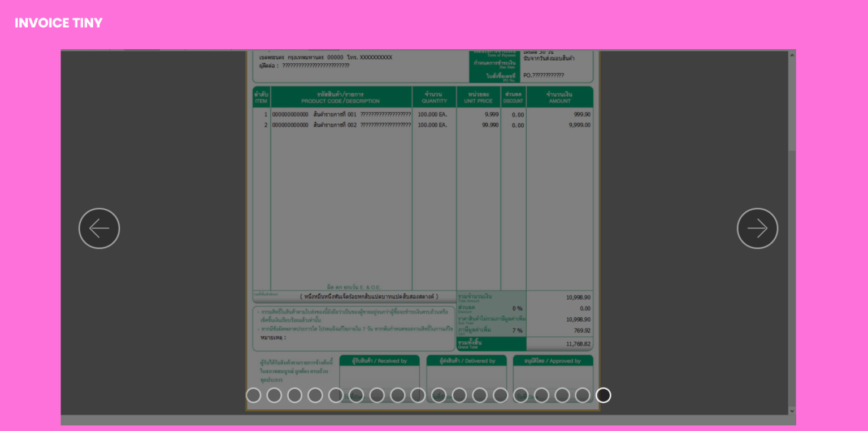Screen dimensions: 868x431
Task: Select the first carousel pagination dot
Action: coord(254,395)
